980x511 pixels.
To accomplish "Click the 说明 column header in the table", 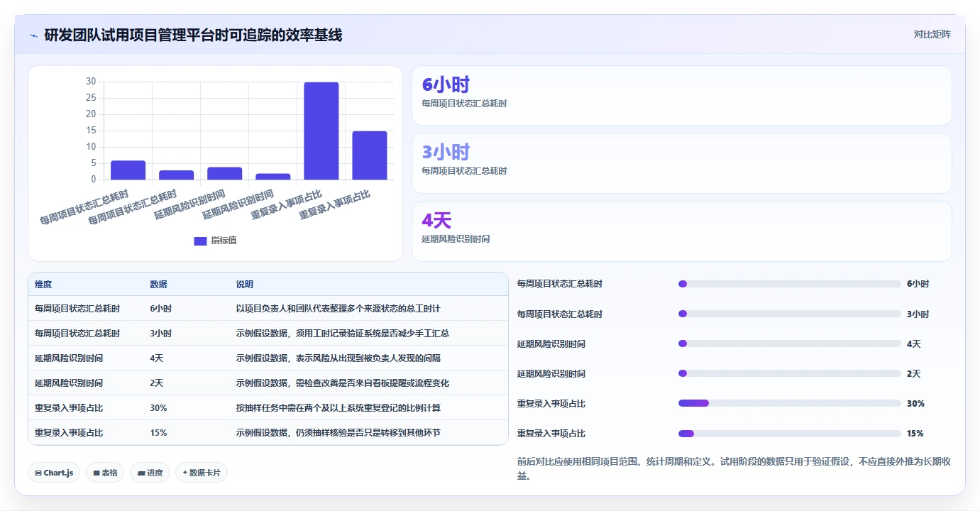I will pos(245,285).
